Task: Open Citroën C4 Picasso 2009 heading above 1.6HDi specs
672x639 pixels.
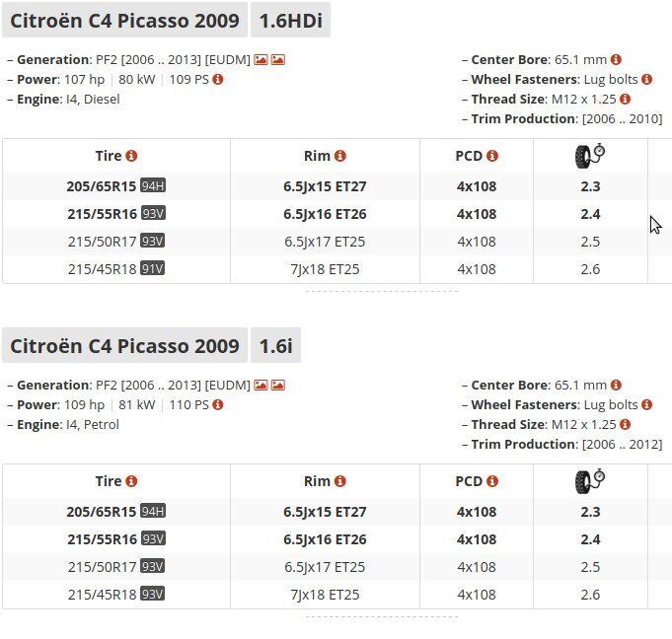Action: click(x=124, y=20)
